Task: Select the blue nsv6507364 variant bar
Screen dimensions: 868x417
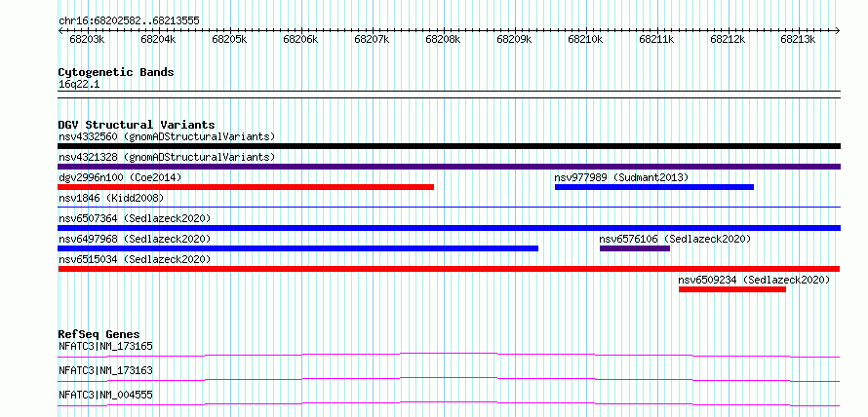Action: coord(449,228)
